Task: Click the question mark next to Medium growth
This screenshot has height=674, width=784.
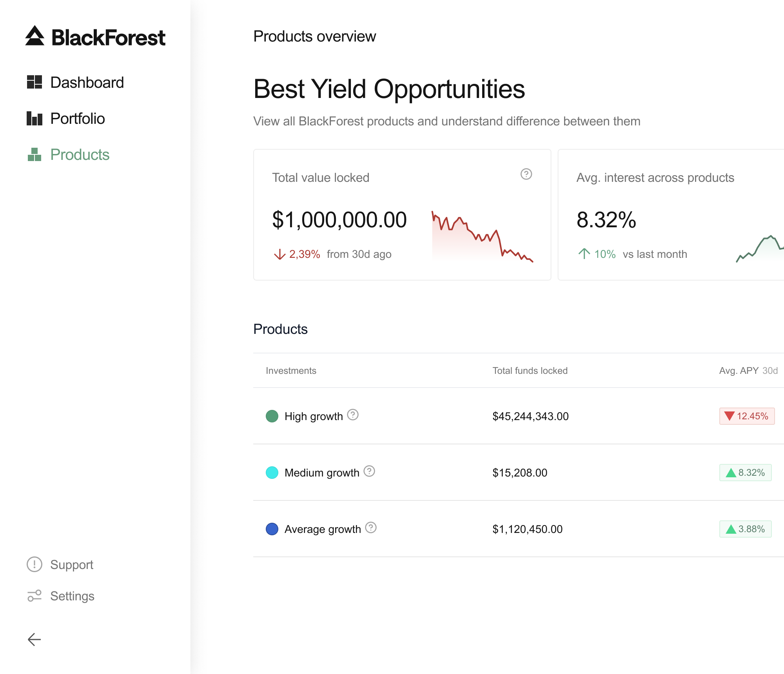Action: [x=369, y=472]
